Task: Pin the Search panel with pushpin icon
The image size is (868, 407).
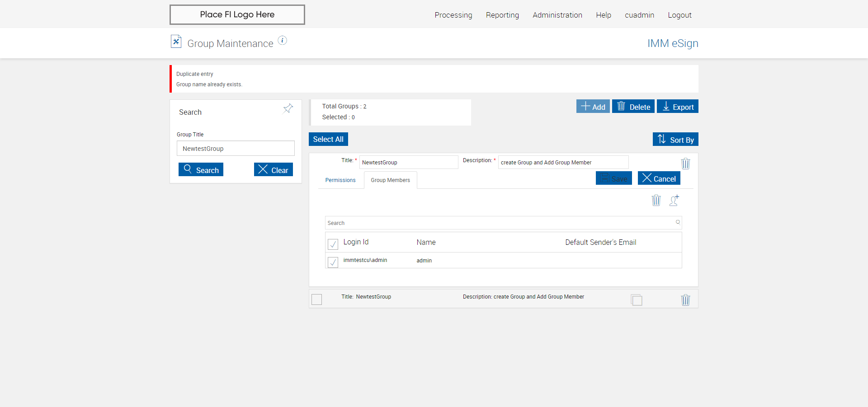Action: tap(288, 108)
